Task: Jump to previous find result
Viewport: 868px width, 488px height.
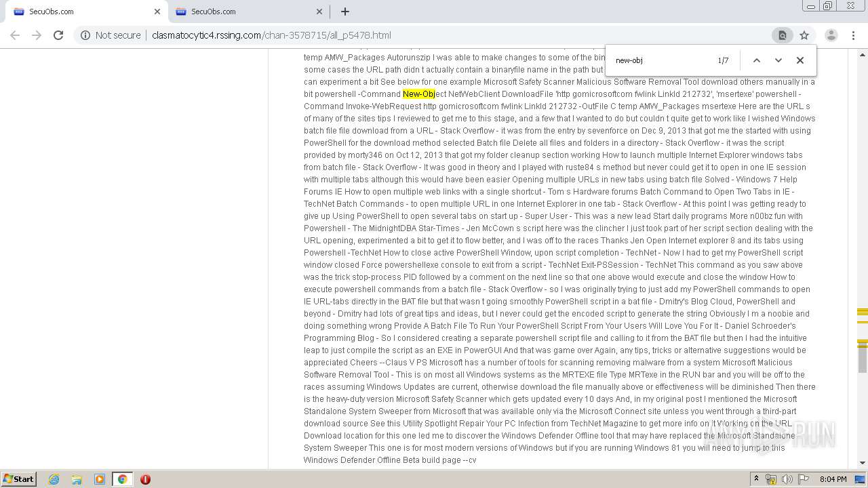Action: click(x=757, y=60)
